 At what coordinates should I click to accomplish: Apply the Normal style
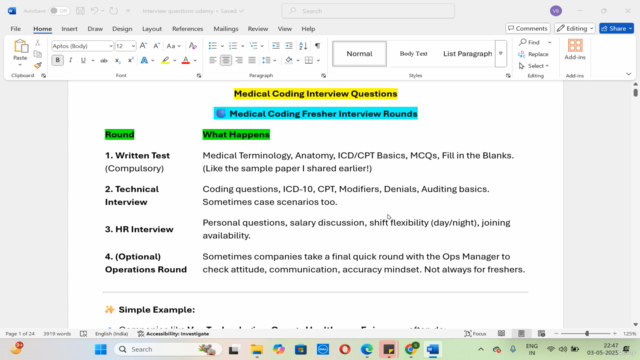point(359,53)
